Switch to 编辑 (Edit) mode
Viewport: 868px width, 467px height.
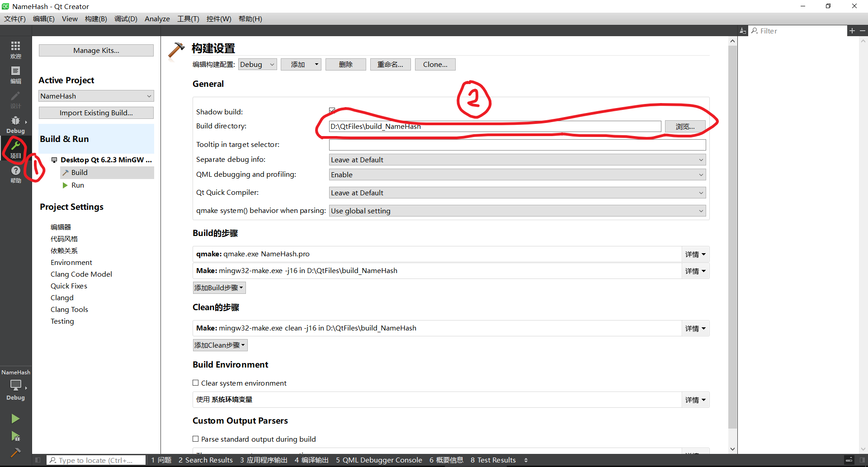pos(16,75)
